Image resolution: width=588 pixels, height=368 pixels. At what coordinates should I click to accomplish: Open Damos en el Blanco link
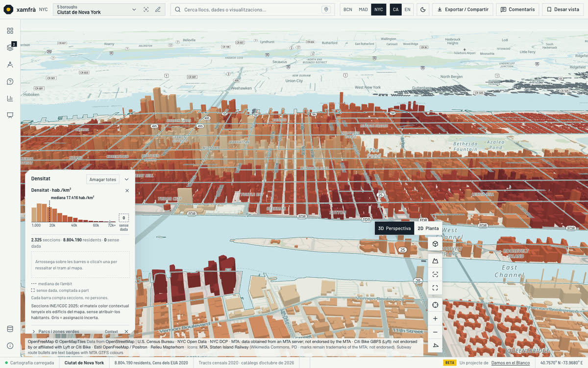(x=511, y=363)
